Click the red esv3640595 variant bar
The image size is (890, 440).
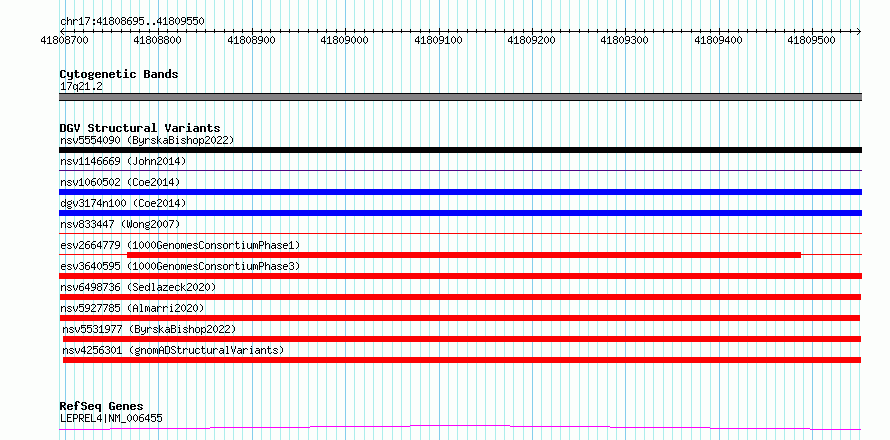[460, 276]
